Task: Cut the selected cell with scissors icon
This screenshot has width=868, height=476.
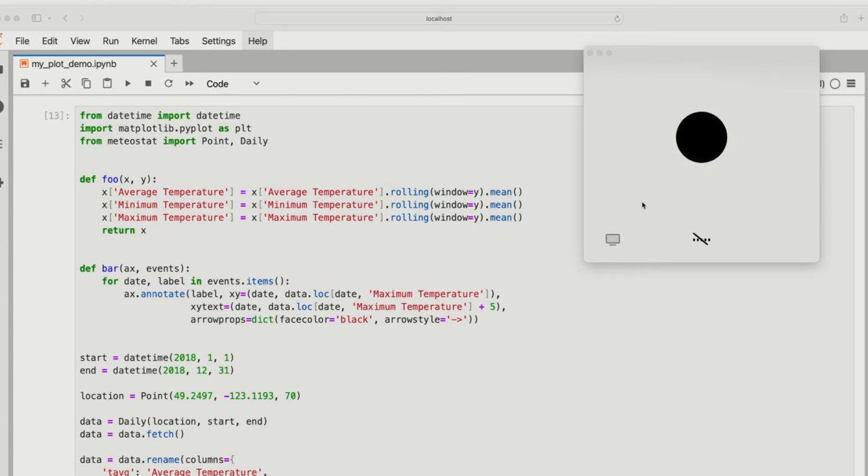Action: point(66,83)
